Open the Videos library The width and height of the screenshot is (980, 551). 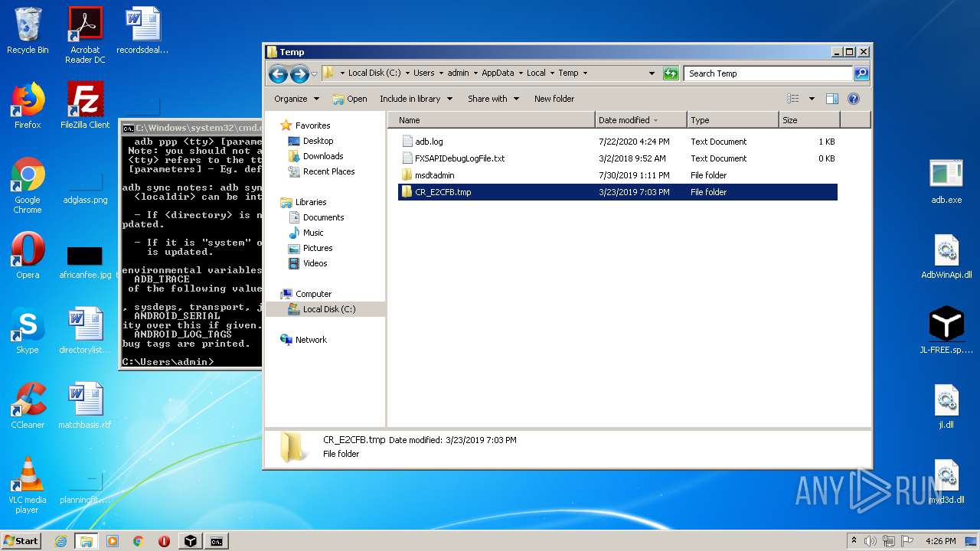pos(315,263)
